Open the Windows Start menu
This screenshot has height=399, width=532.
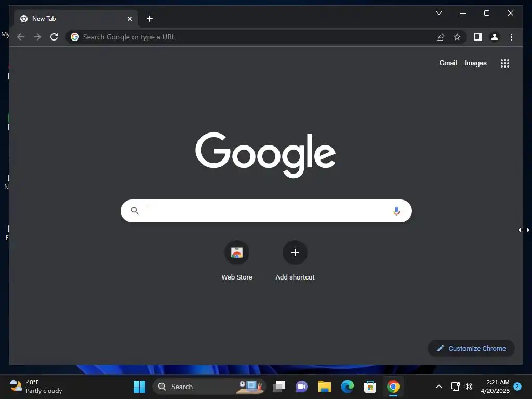pyautogui.click(x=139, y=387)
